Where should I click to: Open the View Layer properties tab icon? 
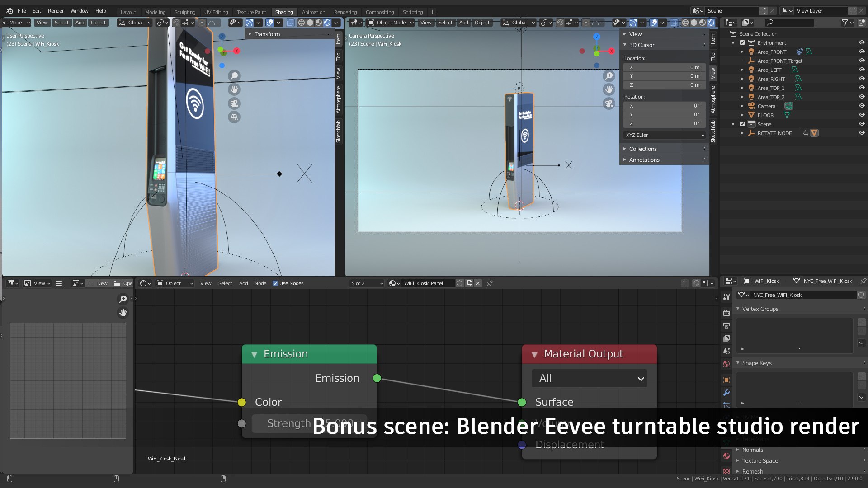(x=726, y=338)
